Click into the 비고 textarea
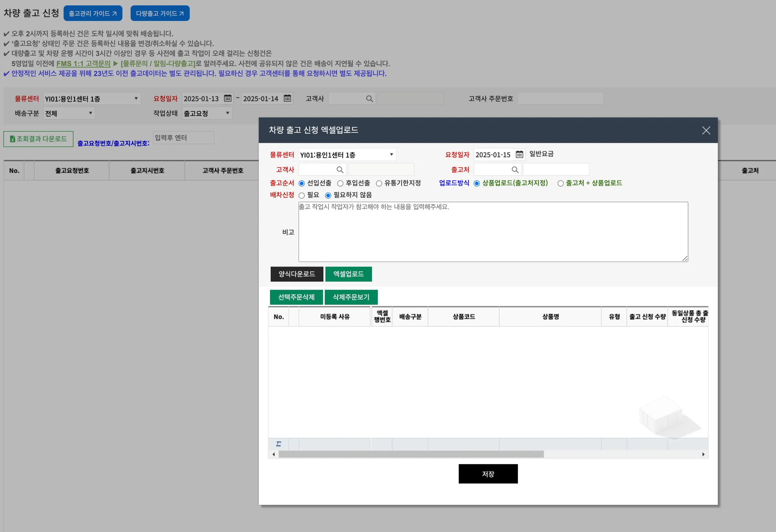 (x=493, y=232)
